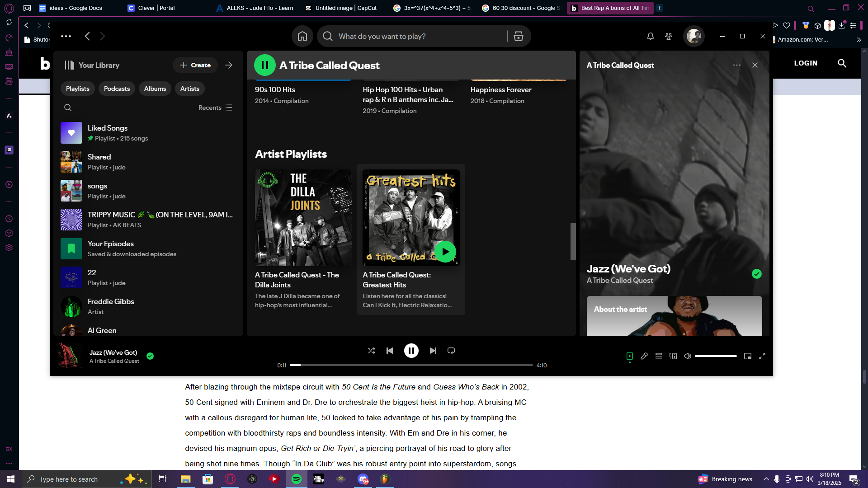Screen dimensions: 868x488
Task: Open Spotify three-dot app menu
Action: tap(66, 36)
